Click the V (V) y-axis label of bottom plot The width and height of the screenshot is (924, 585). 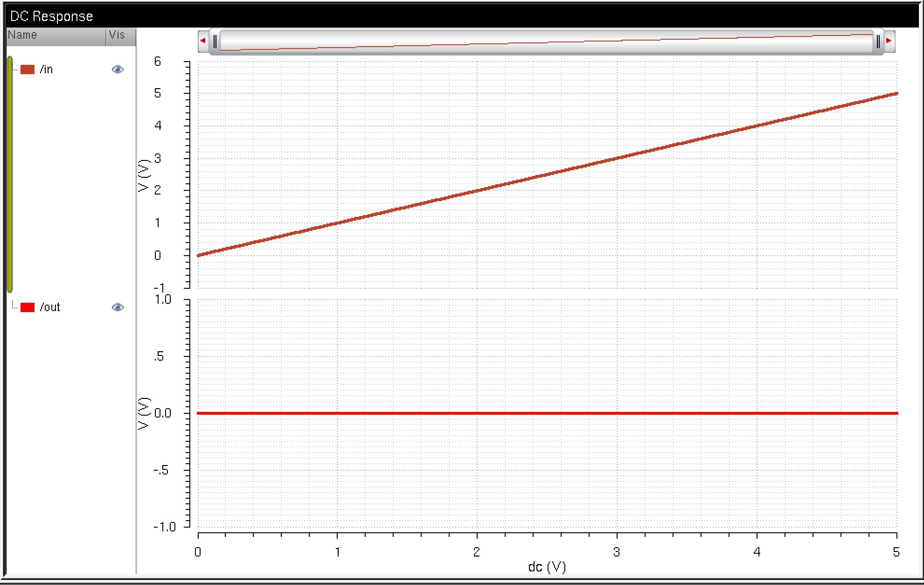(x=144, y=413)
